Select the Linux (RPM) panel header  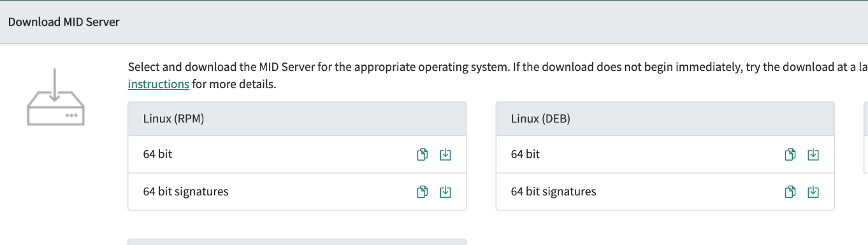[297, 119]
